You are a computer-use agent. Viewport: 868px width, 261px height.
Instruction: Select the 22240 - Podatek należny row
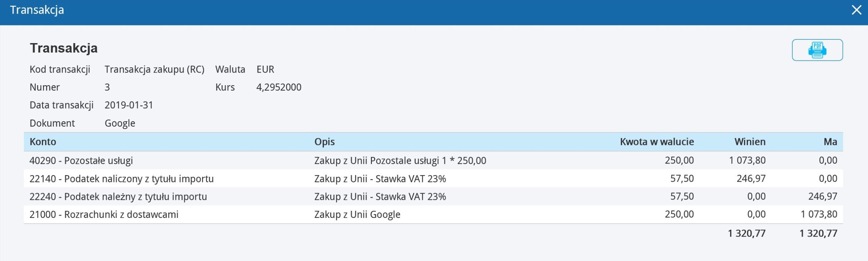[x=433, y=196]
